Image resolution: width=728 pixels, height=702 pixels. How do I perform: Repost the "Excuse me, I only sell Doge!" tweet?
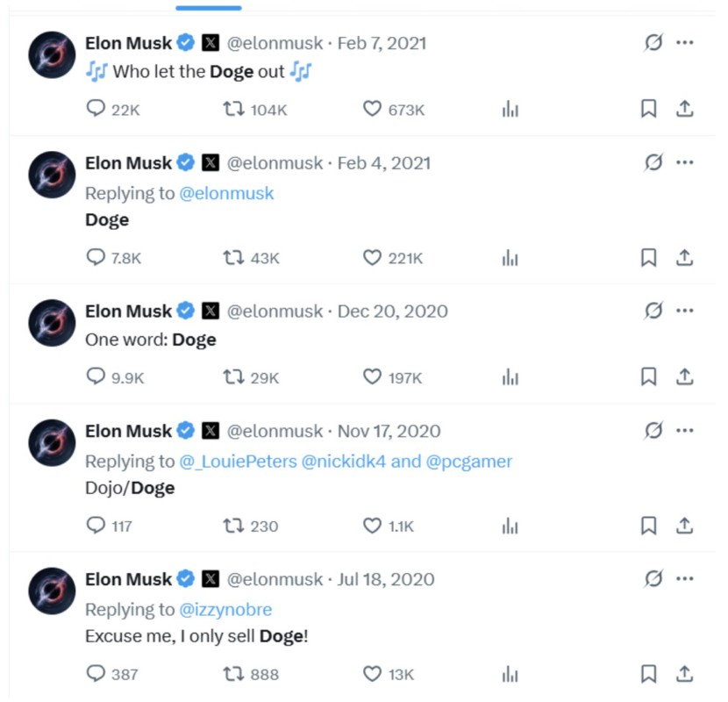(x=233, y=674)
